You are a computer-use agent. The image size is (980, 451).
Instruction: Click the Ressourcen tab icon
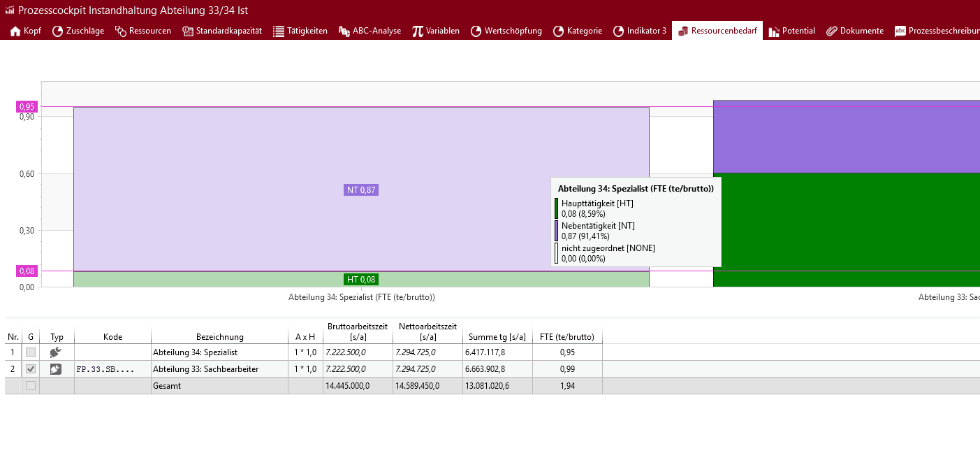click(121, 31)
